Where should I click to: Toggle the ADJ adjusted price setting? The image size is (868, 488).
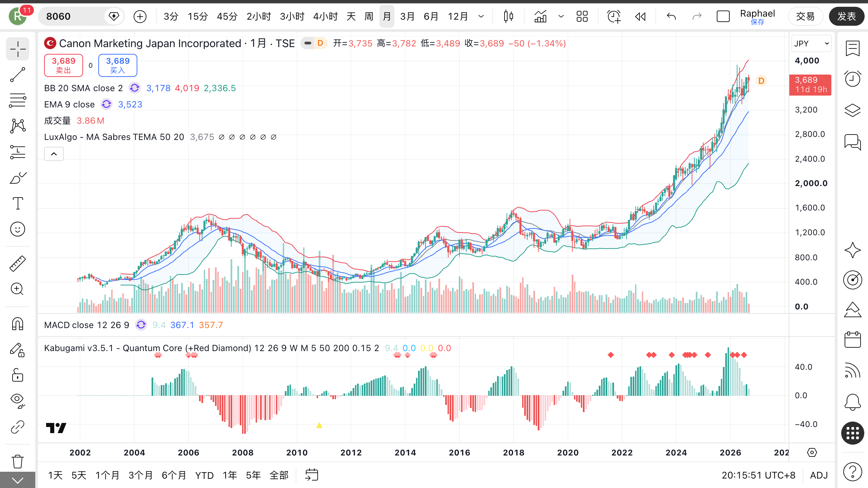819,475
